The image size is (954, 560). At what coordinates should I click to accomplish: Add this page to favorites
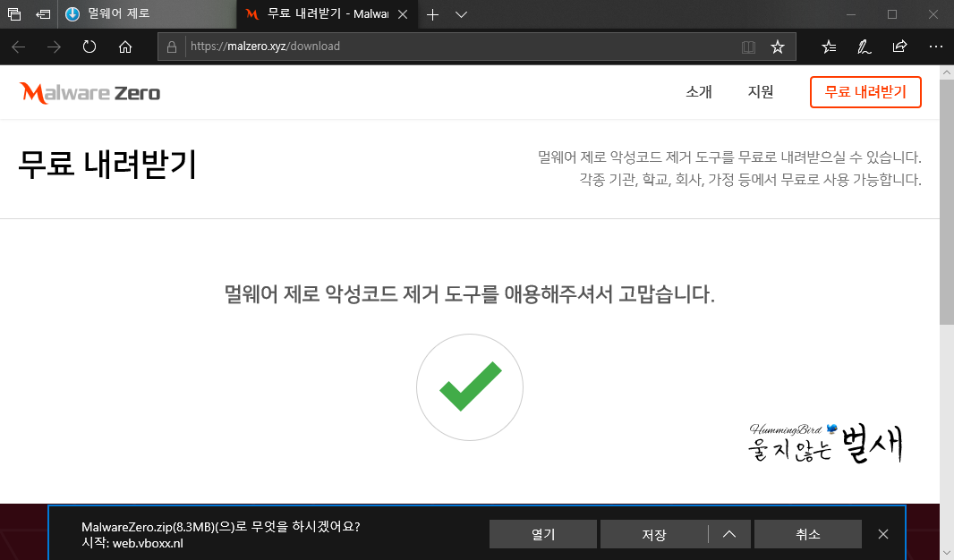click(x=778, y=47)
